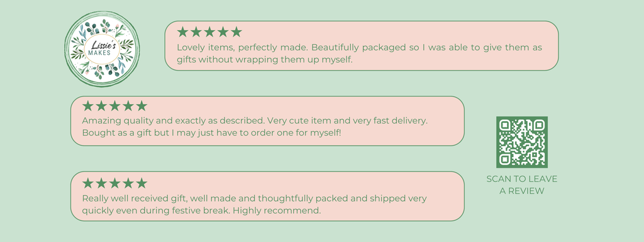Click 'gifts without wrapping them up myself' line
The image size is (644, 242).
pyautogui.click(x=265, y=59)
